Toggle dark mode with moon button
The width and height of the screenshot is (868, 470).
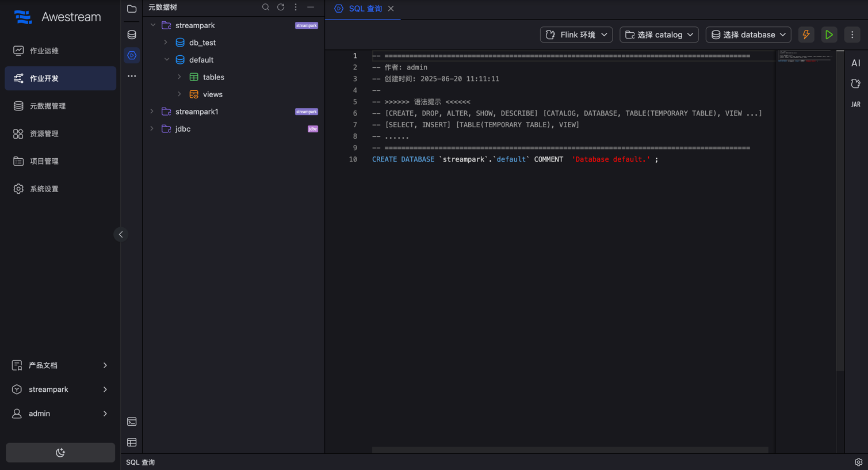coord(60,453)
